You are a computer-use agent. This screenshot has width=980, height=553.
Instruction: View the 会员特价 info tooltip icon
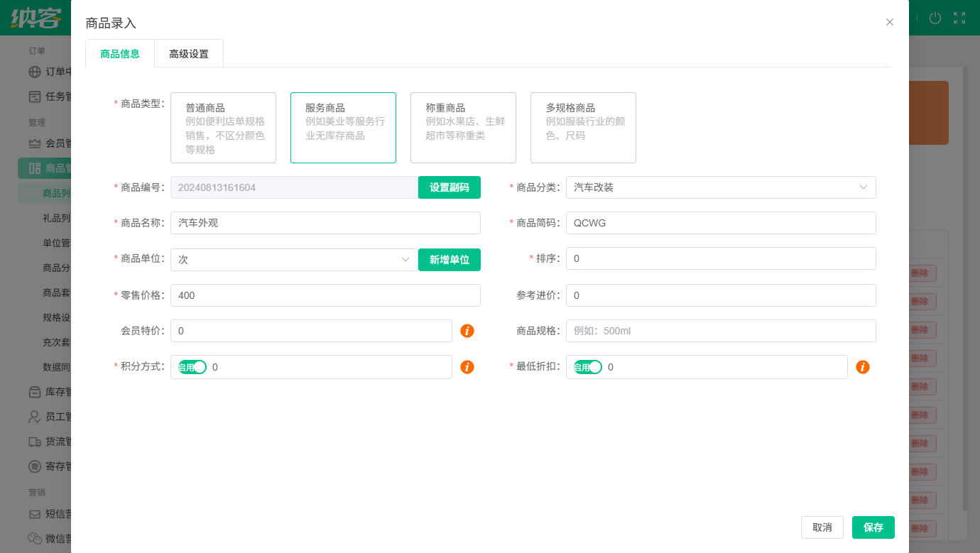pyautogui.click(x=467, y=331)
